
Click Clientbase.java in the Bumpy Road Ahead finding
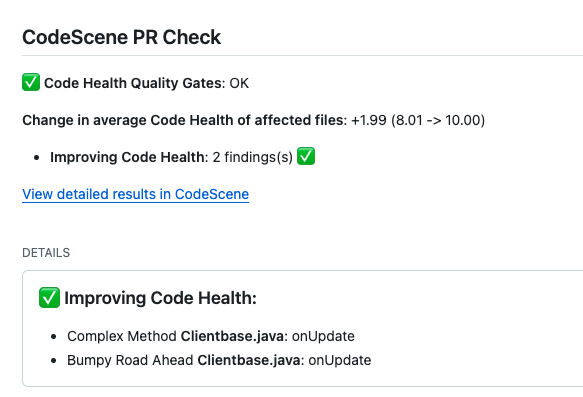(251, 360)
